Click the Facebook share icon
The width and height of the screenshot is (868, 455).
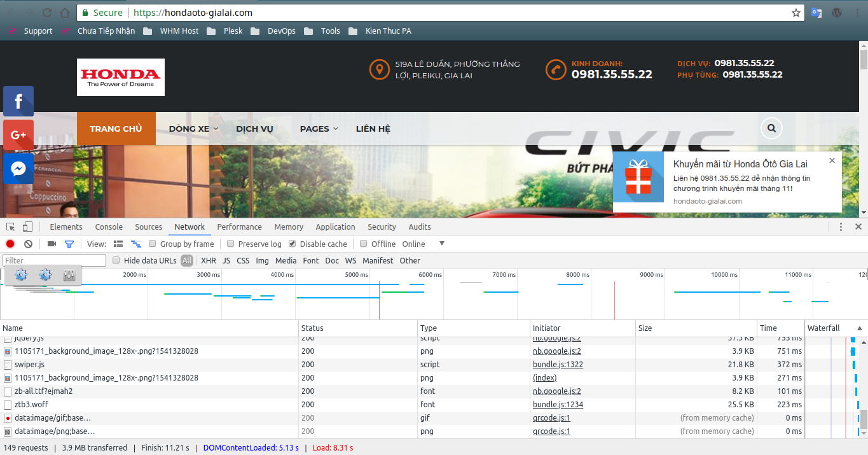[18, 101]
